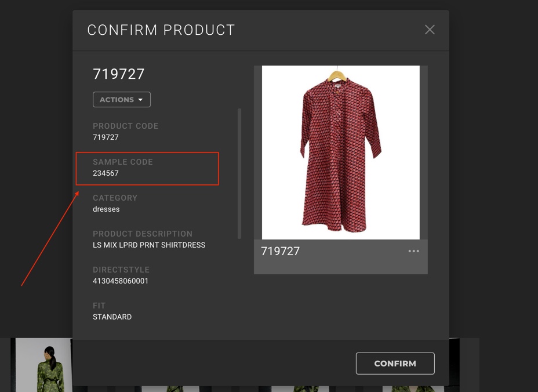This screenshot has height=392, width=538.
Task: Click the DIRECTSTYLE number 4130458060001
Action: (121, 281)
